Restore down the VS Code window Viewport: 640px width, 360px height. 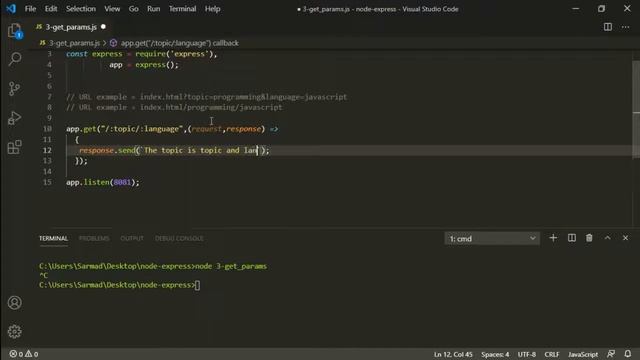coord(601,9)
